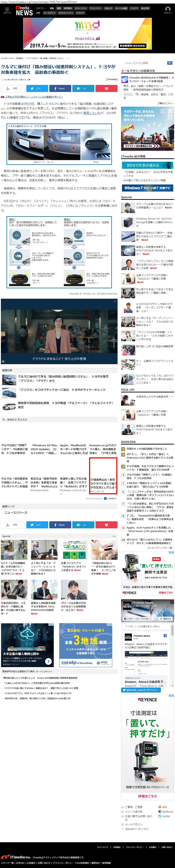175x868 pixels.
Task: Click the ランキングトップ30 一覧 link
Action: pos(161,548)
